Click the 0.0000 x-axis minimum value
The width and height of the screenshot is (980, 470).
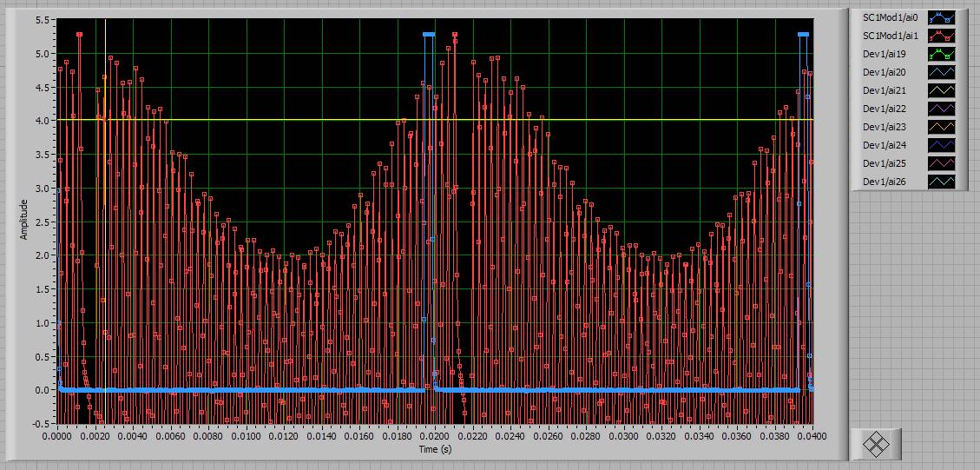tap(57, 435)
